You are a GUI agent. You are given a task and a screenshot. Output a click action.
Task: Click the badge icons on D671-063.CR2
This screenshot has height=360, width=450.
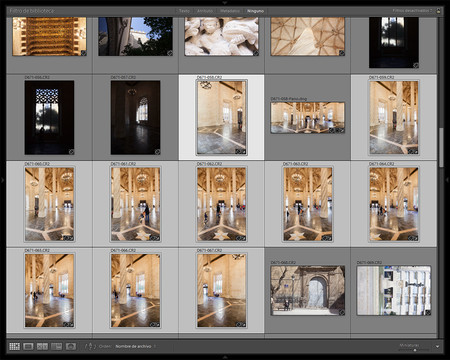tap(327, 238)
